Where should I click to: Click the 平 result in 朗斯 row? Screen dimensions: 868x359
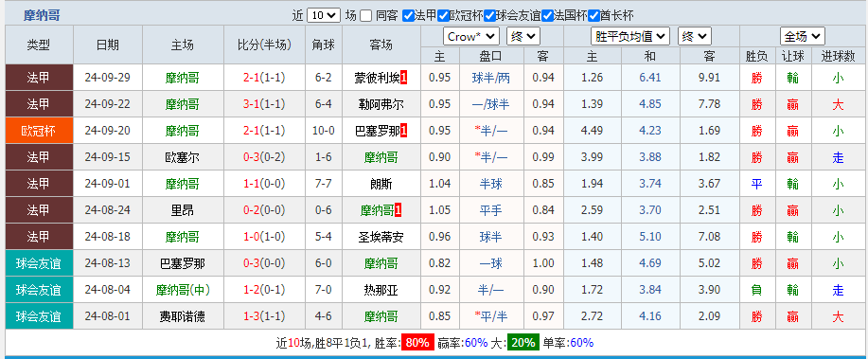click(x=756, y=184)
